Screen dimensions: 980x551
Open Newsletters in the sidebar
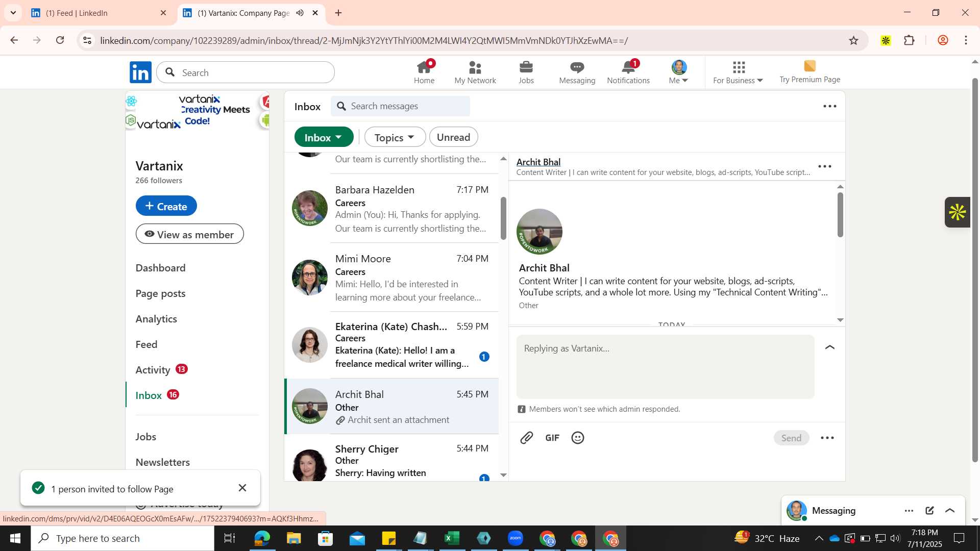(x=162, y=462)
